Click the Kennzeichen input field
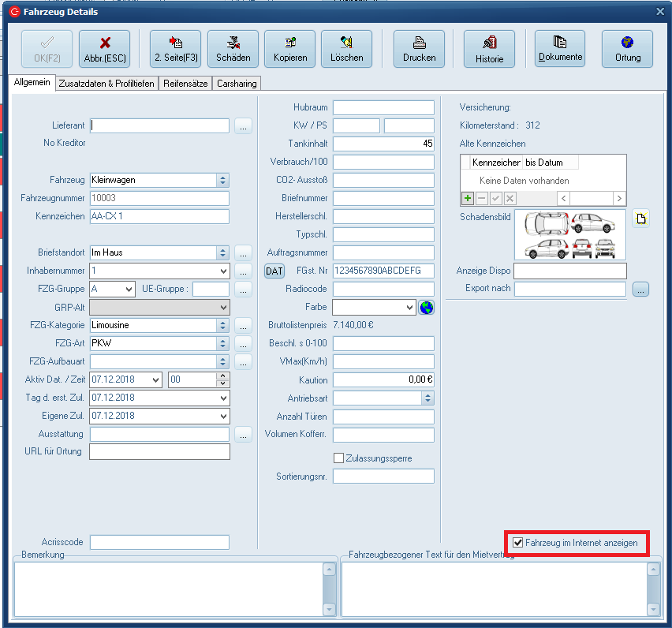672x628 pixels. (159, 216)
